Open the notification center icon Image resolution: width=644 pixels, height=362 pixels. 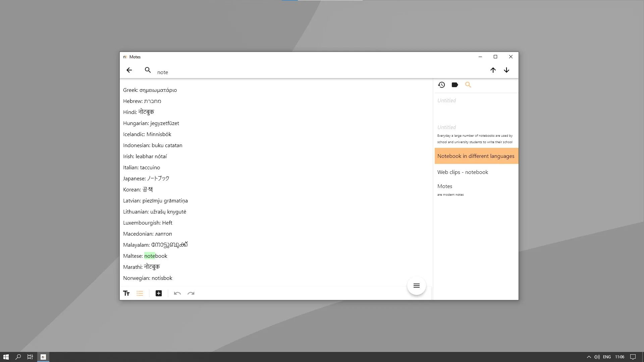tap(633, 357)
